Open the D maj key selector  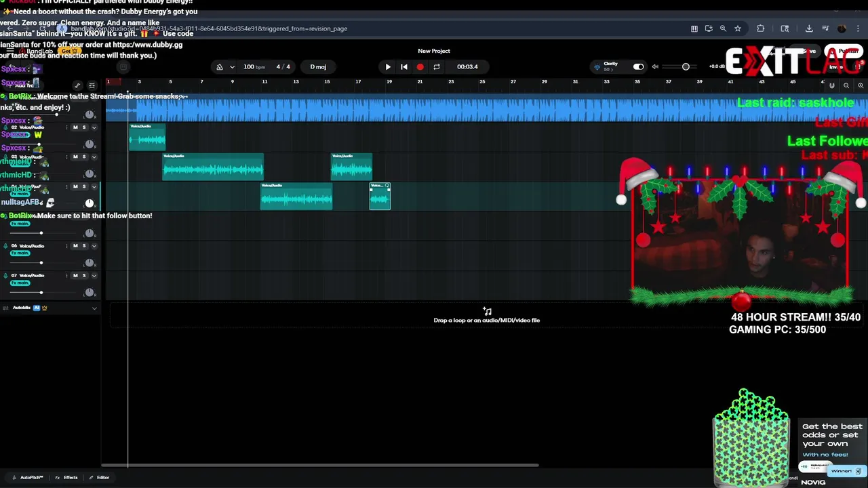pyautogui.click(x=318, y=66)
